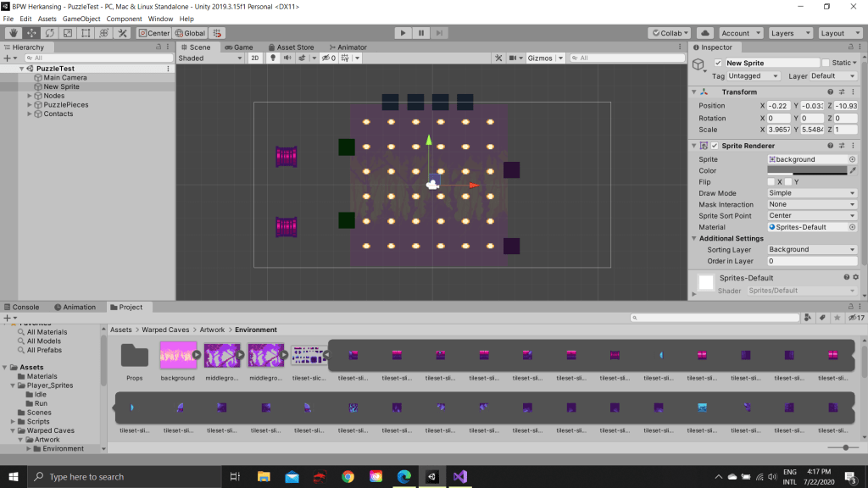Open Unity cloud services icon
Screen dimensions: 868x488
coord(704,33)
